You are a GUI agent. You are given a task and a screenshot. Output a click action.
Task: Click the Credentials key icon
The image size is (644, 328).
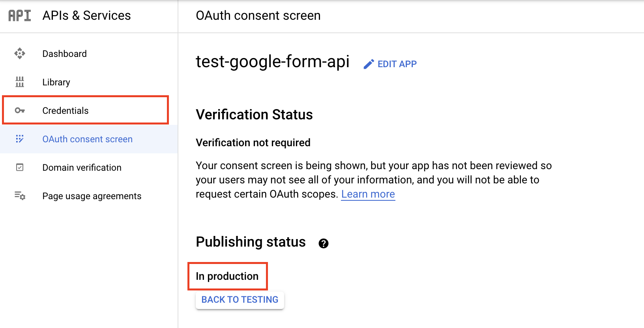pos(20,110)
